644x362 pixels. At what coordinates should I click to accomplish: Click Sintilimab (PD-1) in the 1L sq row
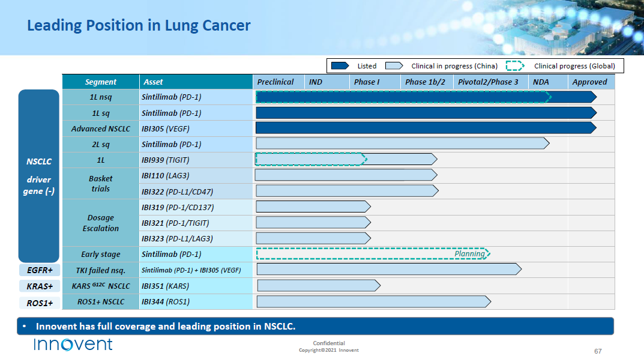[196, 113]
